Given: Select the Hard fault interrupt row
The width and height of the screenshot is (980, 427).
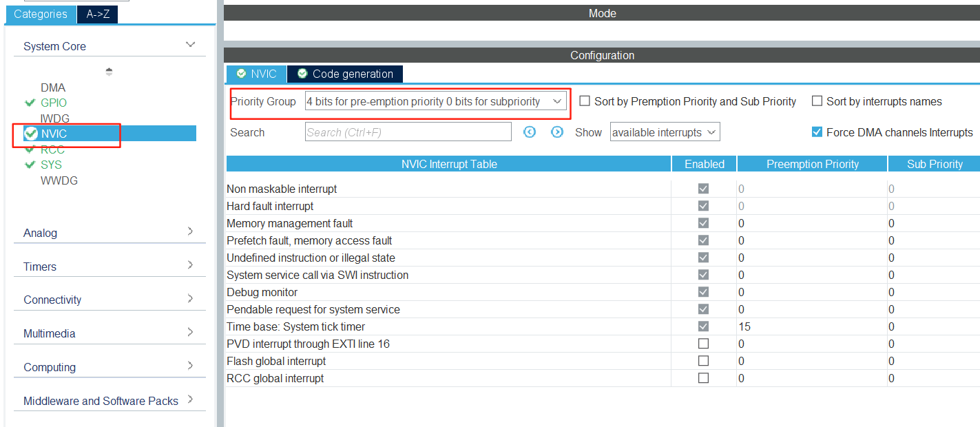Looking at the screenshot, I should click(603, 206).
